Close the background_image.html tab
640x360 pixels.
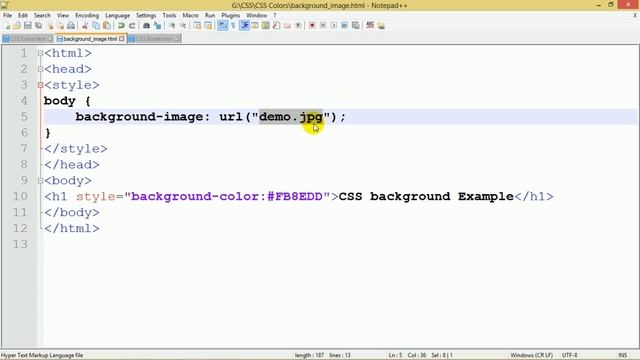point(122,39)
